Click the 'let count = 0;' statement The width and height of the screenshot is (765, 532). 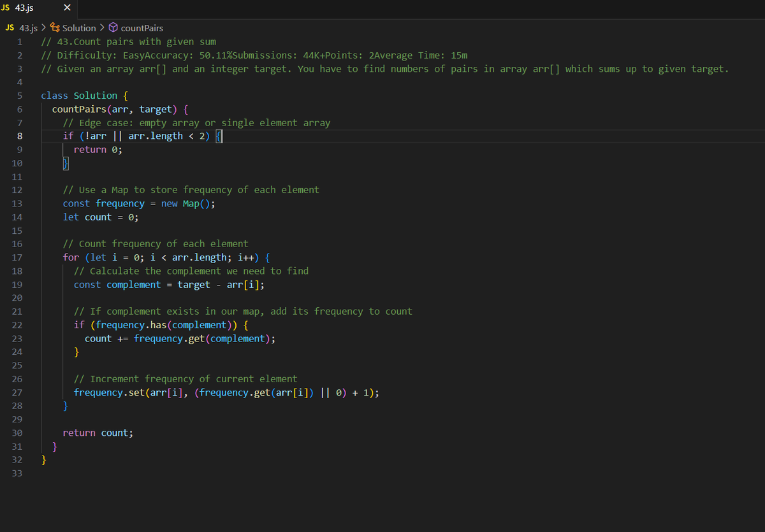101,217
